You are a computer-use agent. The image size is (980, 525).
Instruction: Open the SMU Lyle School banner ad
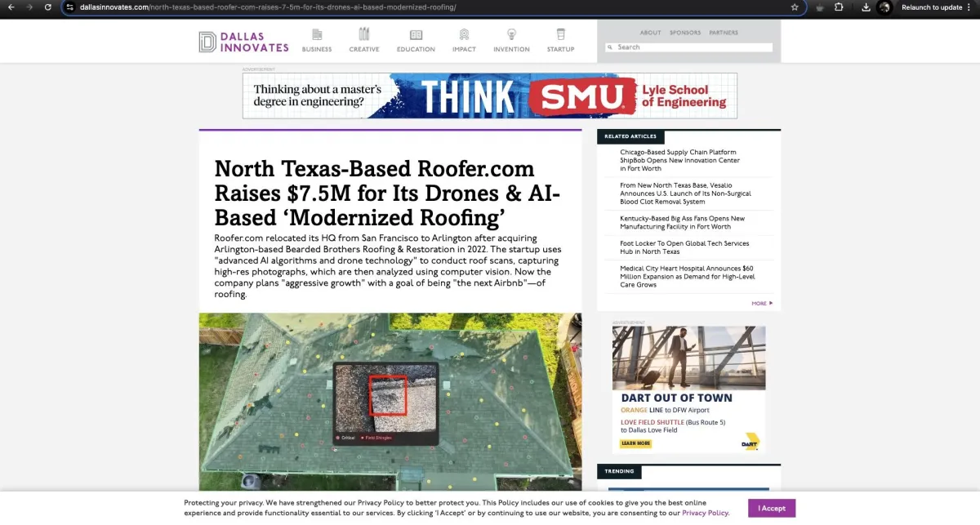(490, 96)
